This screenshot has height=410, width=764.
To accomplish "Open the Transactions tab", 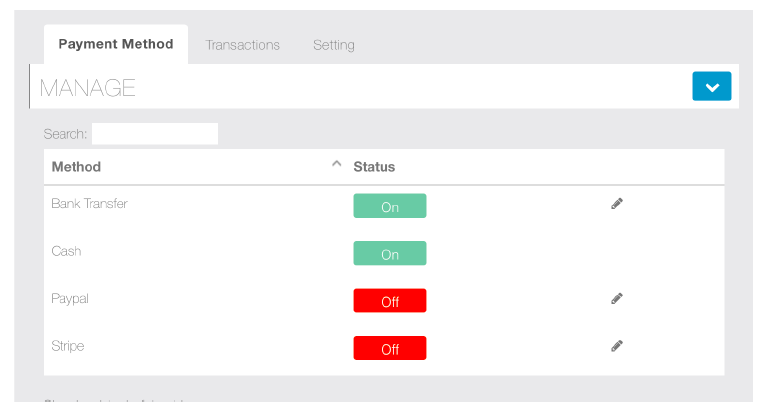I will (x=243, y=45).
